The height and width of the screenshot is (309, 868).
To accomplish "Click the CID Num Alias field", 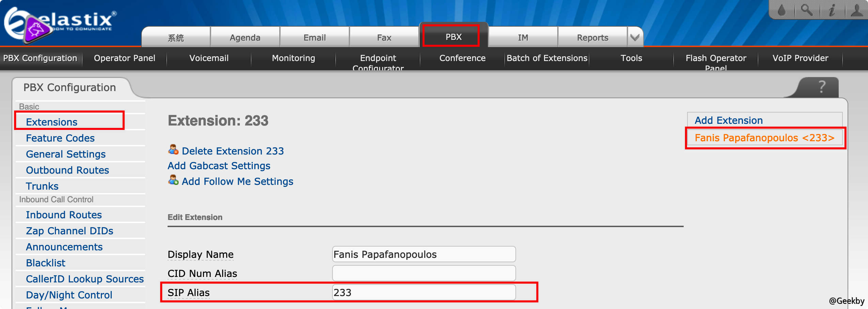I will point(423,274).
